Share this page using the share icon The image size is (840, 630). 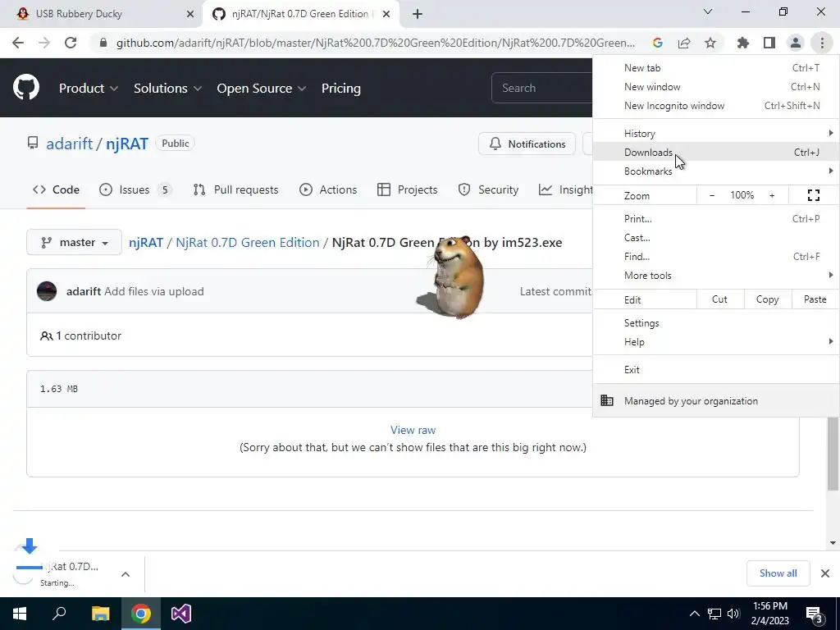(684, 43)
